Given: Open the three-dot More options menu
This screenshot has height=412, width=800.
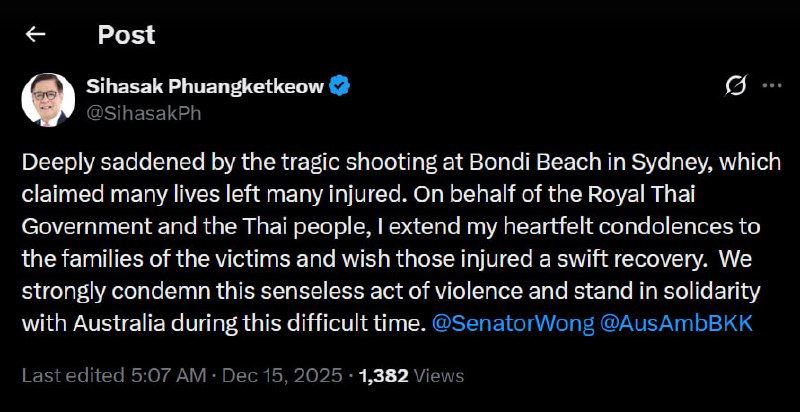Looking at the screenshot, I should pyautogui.click(x=771, y=87).
